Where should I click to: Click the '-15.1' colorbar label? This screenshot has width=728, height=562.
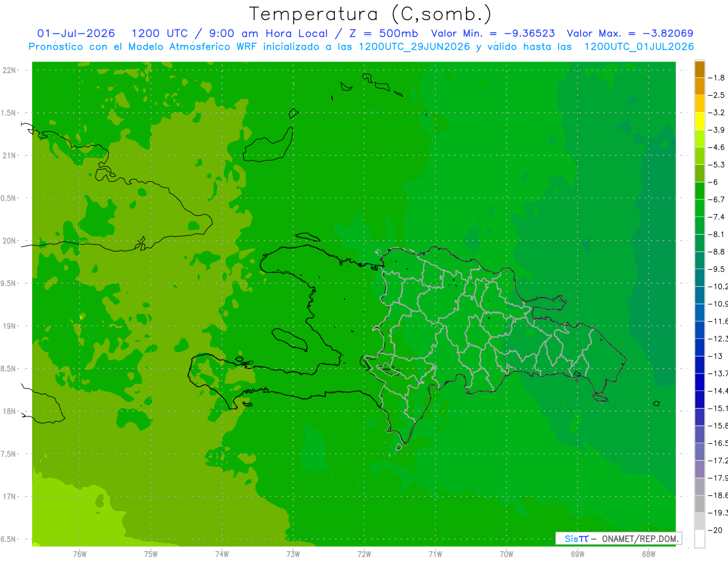click(718, 409)
